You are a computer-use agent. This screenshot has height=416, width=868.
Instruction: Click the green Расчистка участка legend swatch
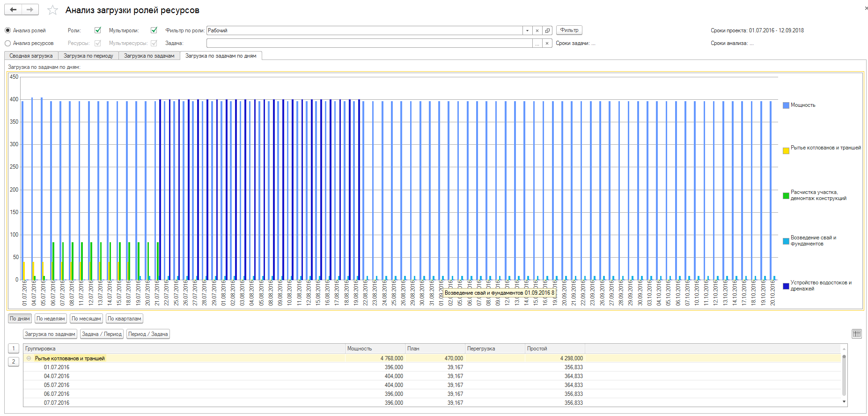[786, 196]
